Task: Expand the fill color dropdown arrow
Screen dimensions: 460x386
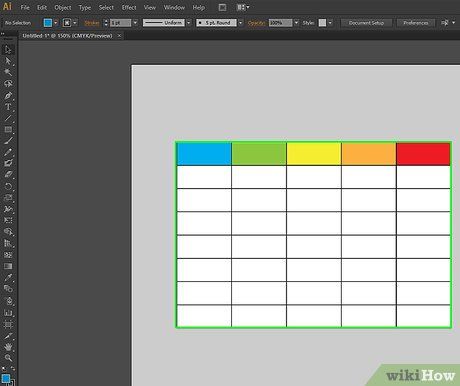Action: (x=56, y=23)
